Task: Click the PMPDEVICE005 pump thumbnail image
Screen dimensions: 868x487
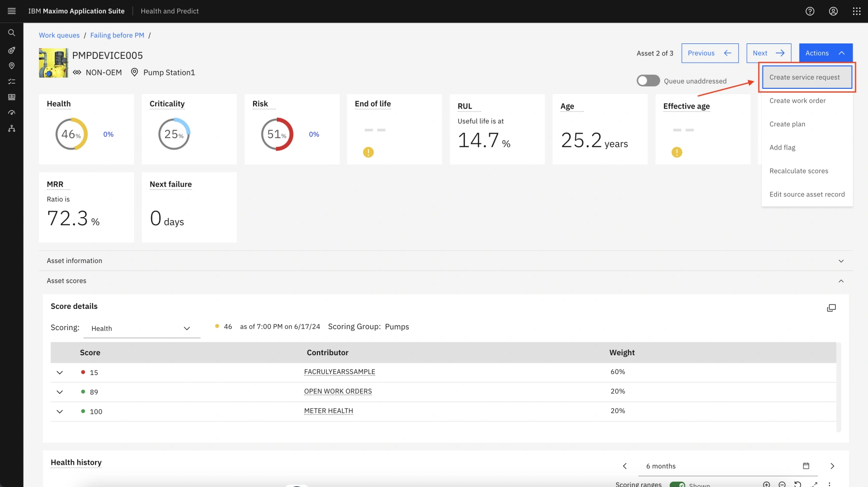Action: 54,63
